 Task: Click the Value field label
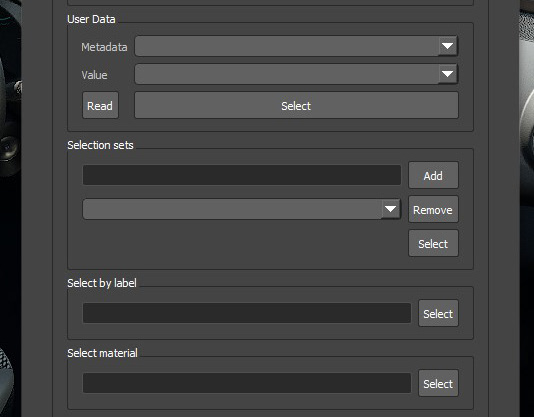94,75
